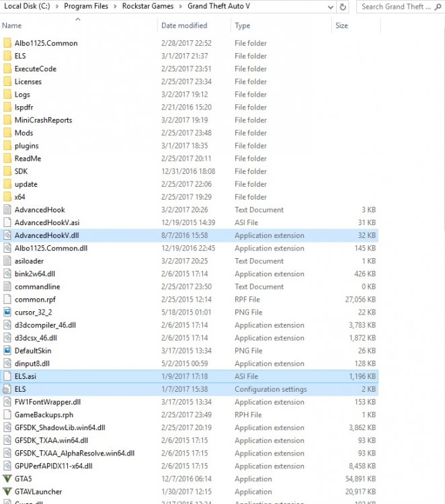The image size is (445, 504).
Task: Click the cursor_32_2 PNG icon
Action: pos(7,312)
